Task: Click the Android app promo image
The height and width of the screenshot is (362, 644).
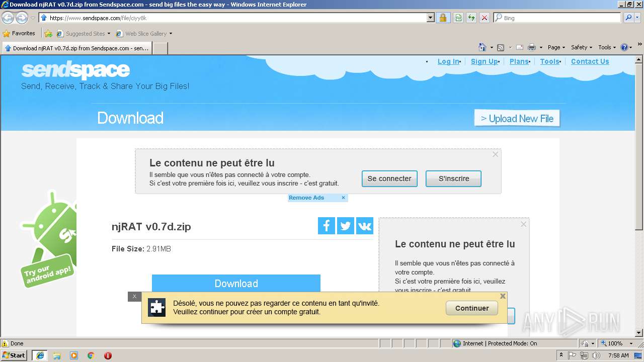Action: (48, 239)
